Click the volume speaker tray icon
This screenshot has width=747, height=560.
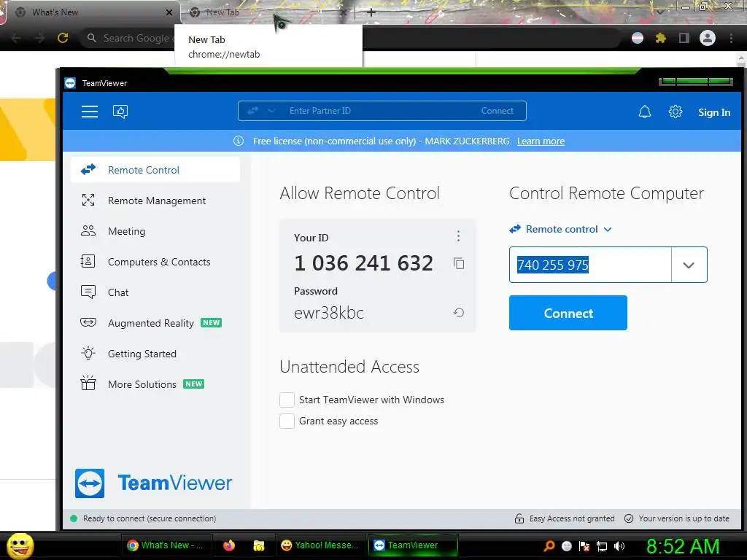coord(619,546)
